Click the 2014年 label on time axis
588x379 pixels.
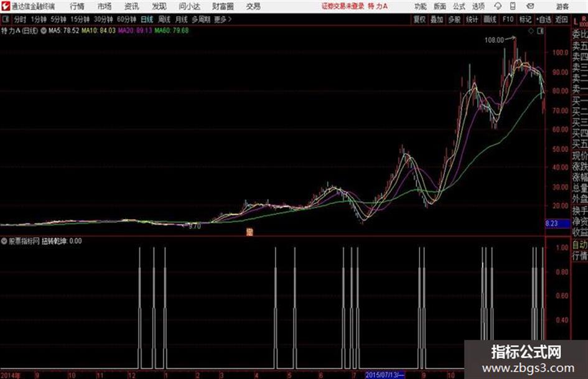[10, 375]
